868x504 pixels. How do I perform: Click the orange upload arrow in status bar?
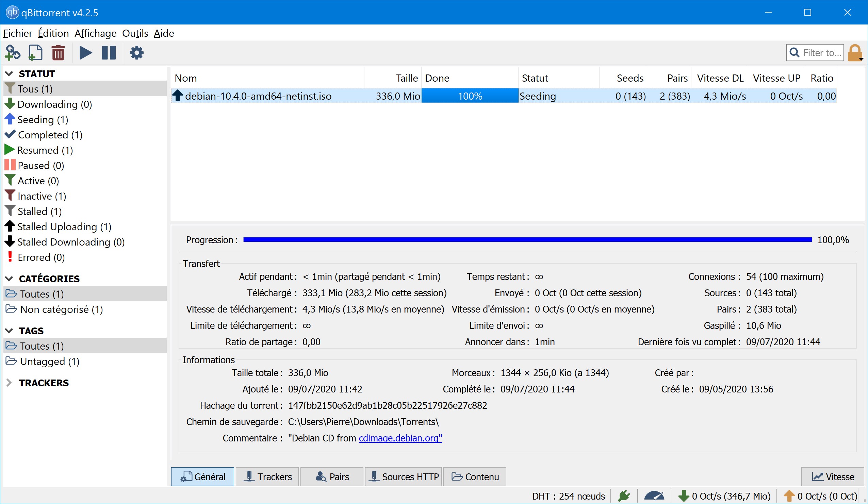pyautogui.click(x=789, y=496)
